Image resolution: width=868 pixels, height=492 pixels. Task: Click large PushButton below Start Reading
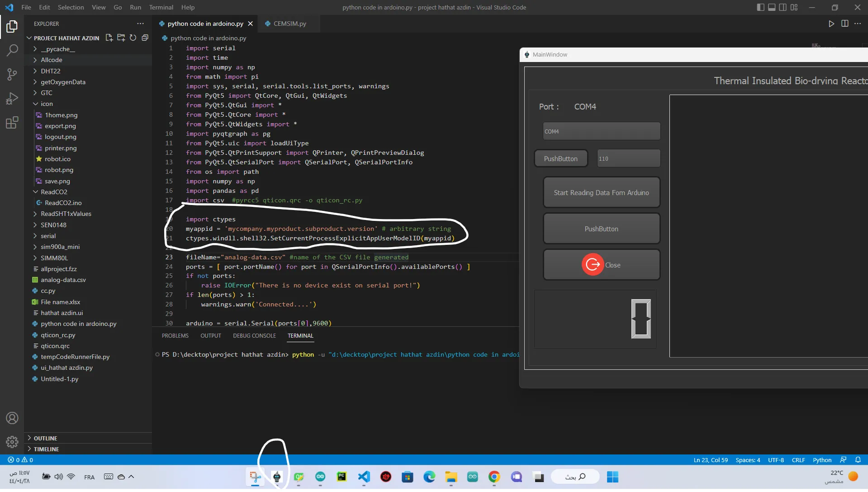[x=601, y=229]
